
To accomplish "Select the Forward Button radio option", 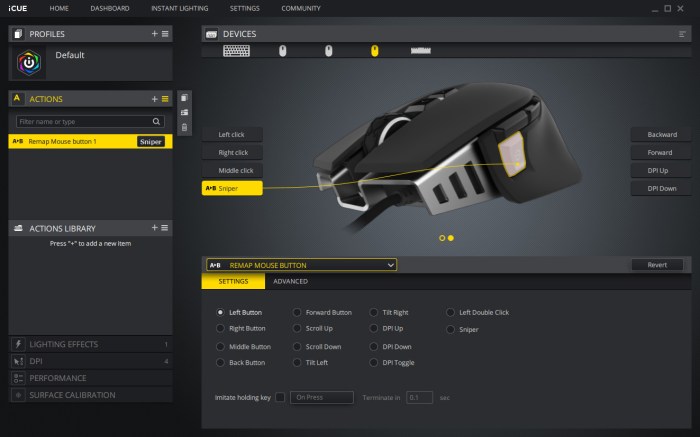I will coord(297,312).
